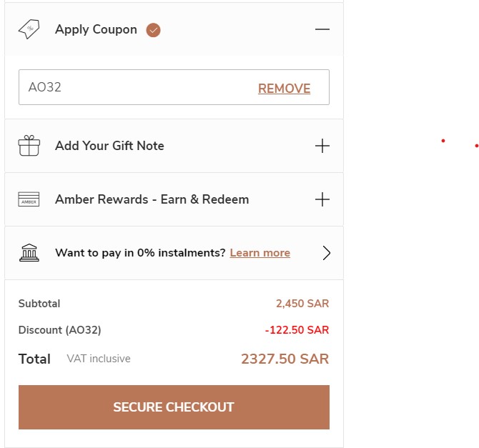Select the Add Your Gift Note heading

(109, 146)
